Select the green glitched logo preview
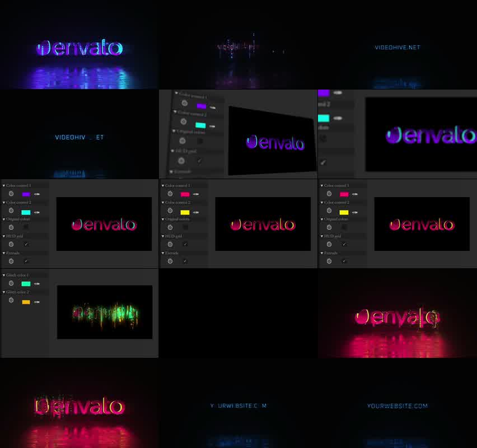The height and width of the screenshot is (448, 477). (x=105, y=312)
